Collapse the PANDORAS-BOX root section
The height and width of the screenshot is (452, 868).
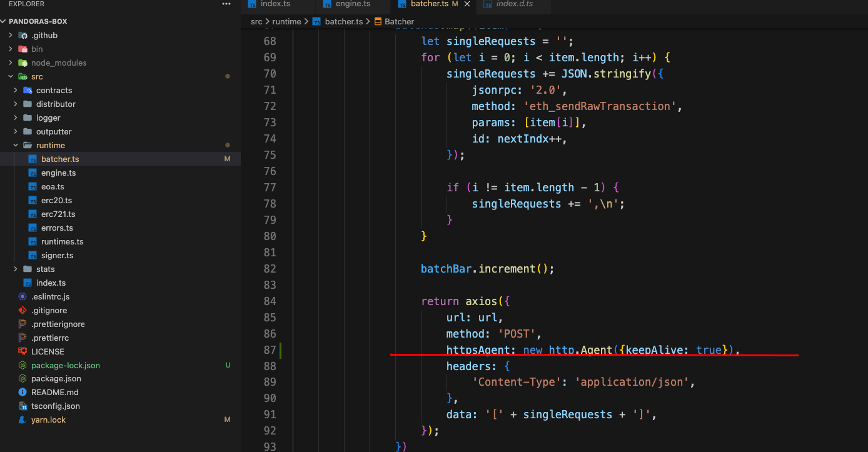pos(4,21)
